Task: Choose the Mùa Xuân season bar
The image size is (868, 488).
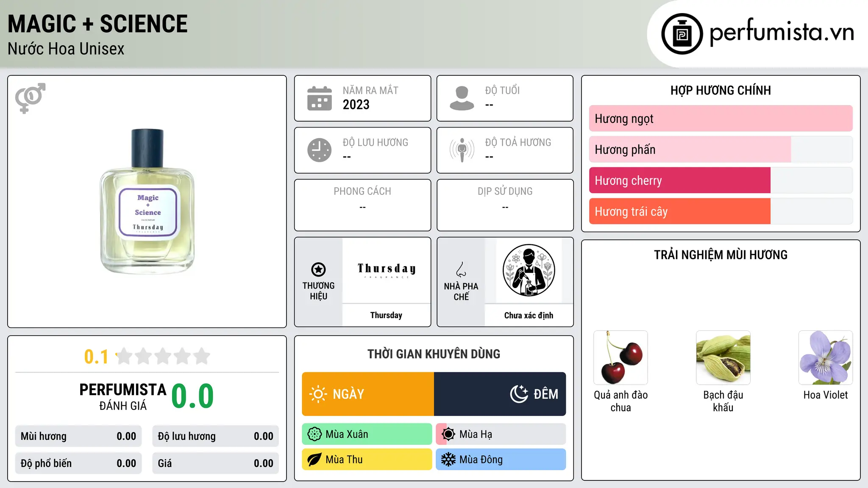Action: pos(367,434)
